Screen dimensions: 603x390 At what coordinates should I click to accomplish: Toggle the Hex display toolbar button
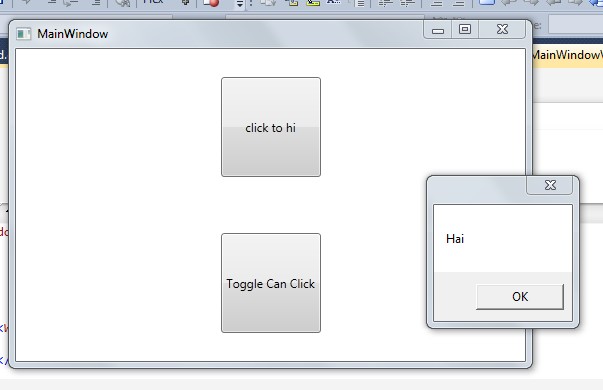[153, 2]
